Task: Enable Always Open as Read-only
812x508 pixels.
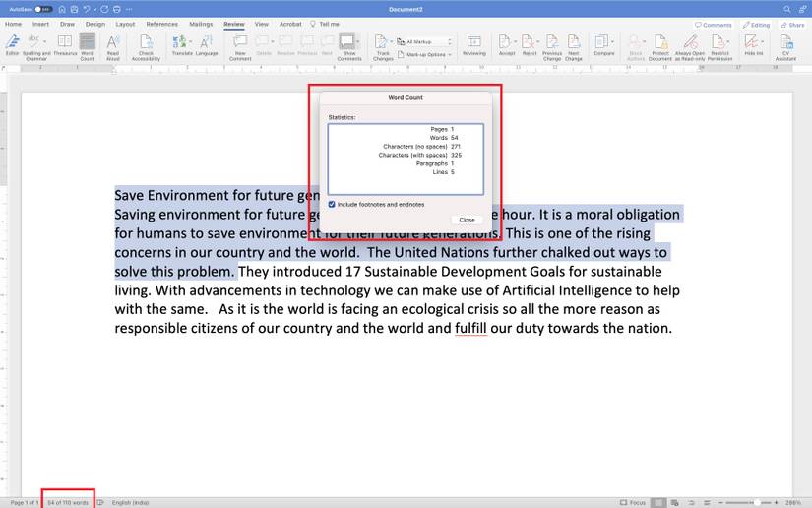Action: click(x=690, y=47)
